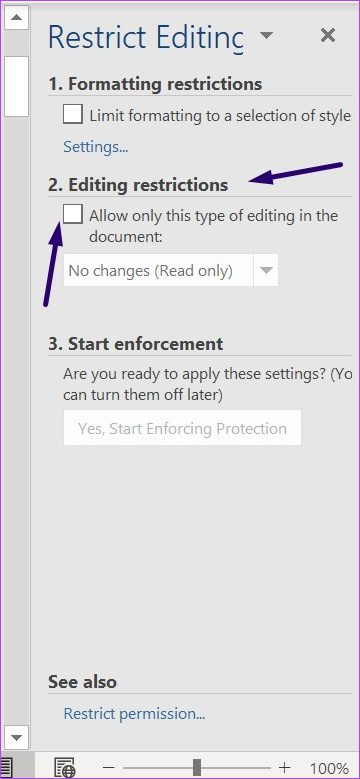Open zoom dialog via 100% level
The width and height of the screenshot is (360, 779).
click(x=329, y=768)
